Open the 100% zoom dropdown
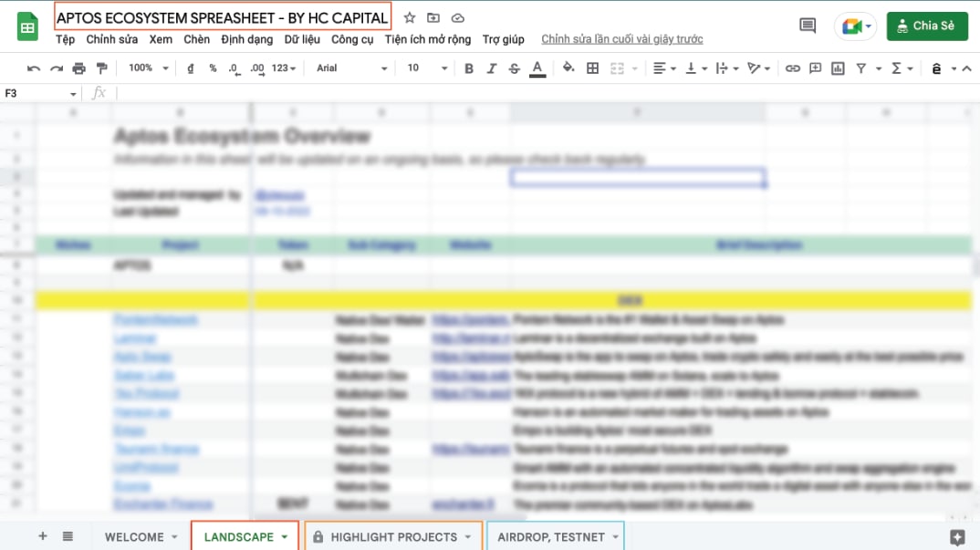 [x=148, y=68]
